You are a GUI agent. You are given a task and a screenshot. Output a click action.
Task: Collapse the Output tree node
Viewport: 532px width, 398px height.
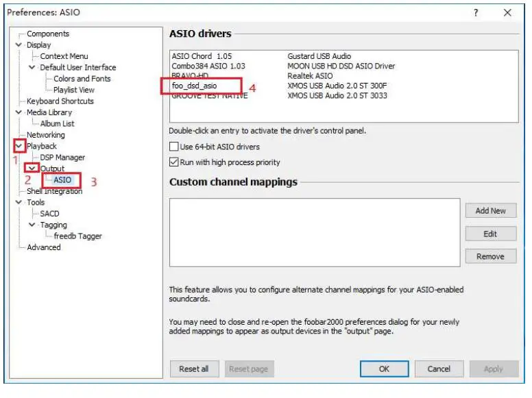(32, 168)
